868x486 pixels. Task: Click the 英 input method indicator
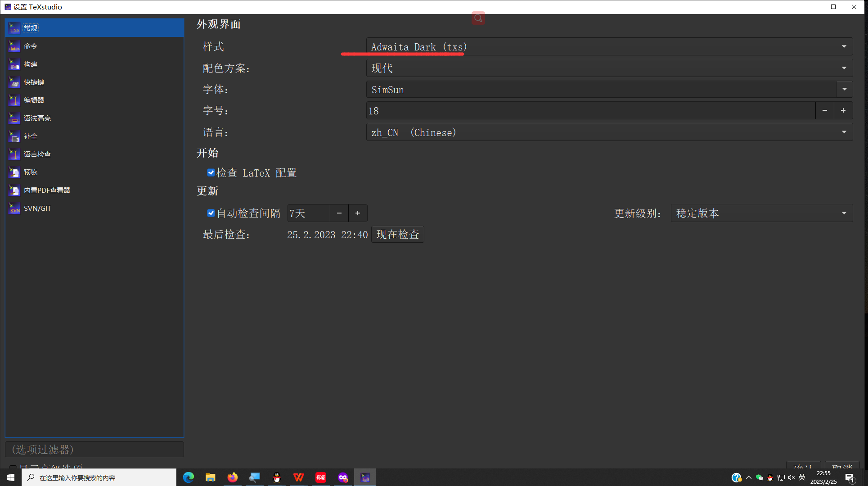(802, 477)
